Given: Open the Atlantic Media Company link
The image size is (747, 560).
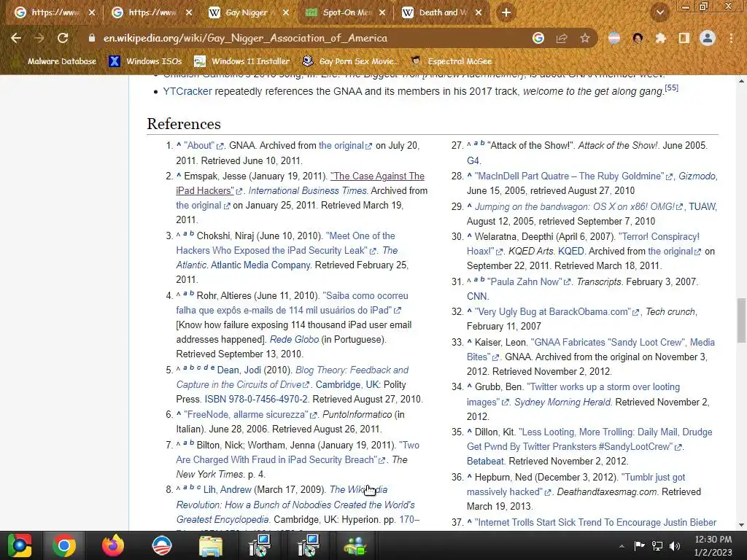Looking at the screenshot, I should click(x=260, y=265).
